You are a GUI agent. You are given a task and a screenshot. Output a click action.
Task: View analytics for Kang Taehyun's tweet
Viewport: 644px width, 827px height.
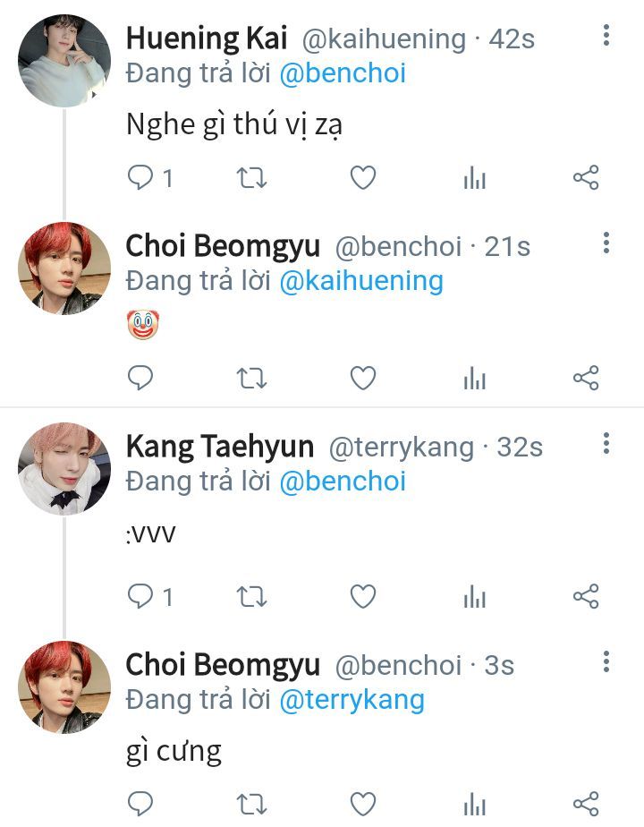(x=474, y=596)
